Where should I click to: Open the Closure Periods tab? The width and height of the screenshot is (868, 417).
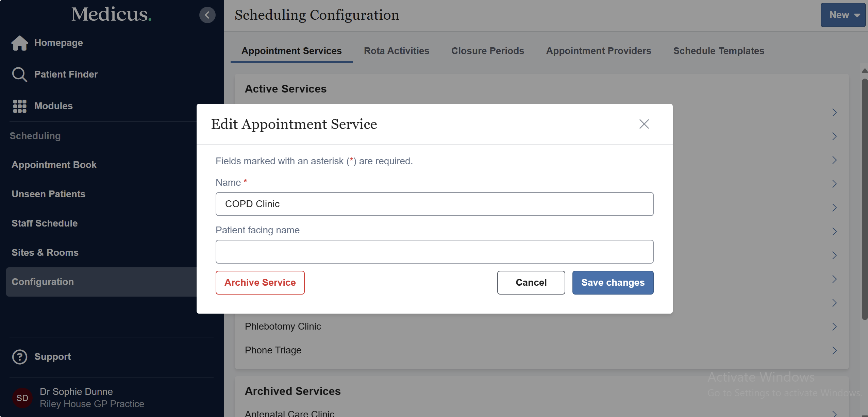pos(487,51)
